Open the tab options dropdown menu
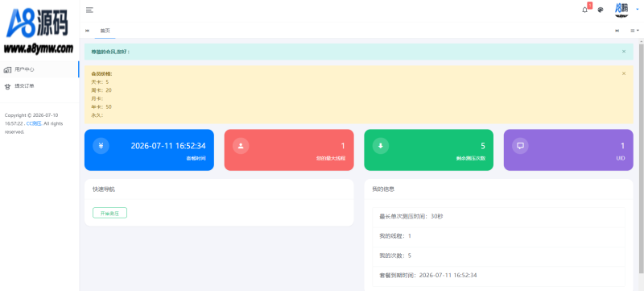This screenshot has width=644, height=291. pyautogui.click(x=634, y=31)
